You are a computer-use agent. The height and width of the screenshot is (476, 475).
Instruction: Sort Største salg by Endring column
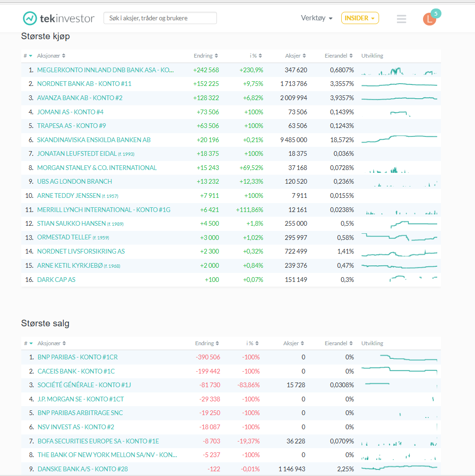207,343
